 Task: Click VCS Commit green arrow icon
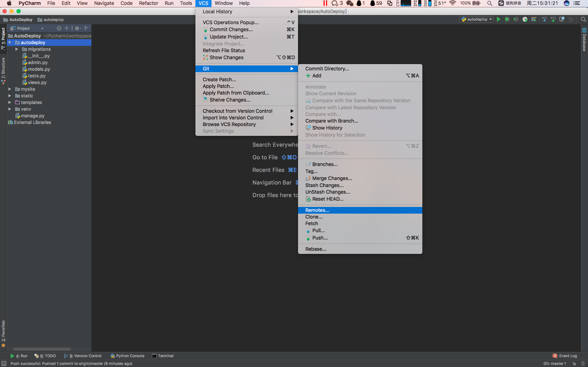coord(553,19)
